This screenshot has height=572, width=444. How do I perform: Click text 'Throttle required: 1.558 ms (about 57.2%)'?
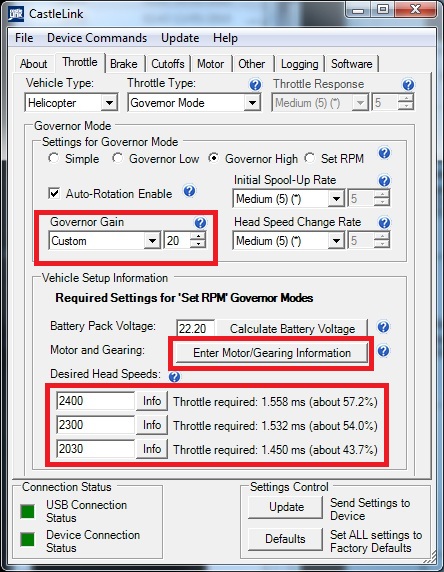pos(275,402)
